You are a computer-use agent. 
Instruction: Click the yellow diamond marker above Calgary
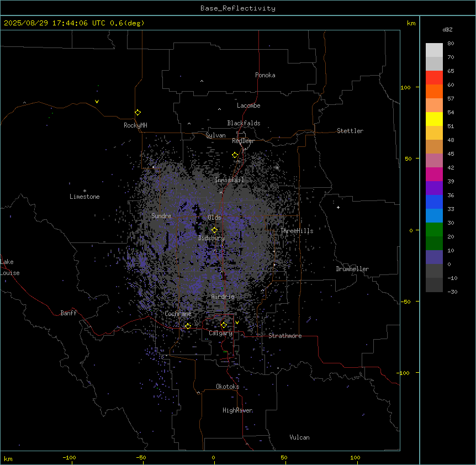tap(224, 325)
